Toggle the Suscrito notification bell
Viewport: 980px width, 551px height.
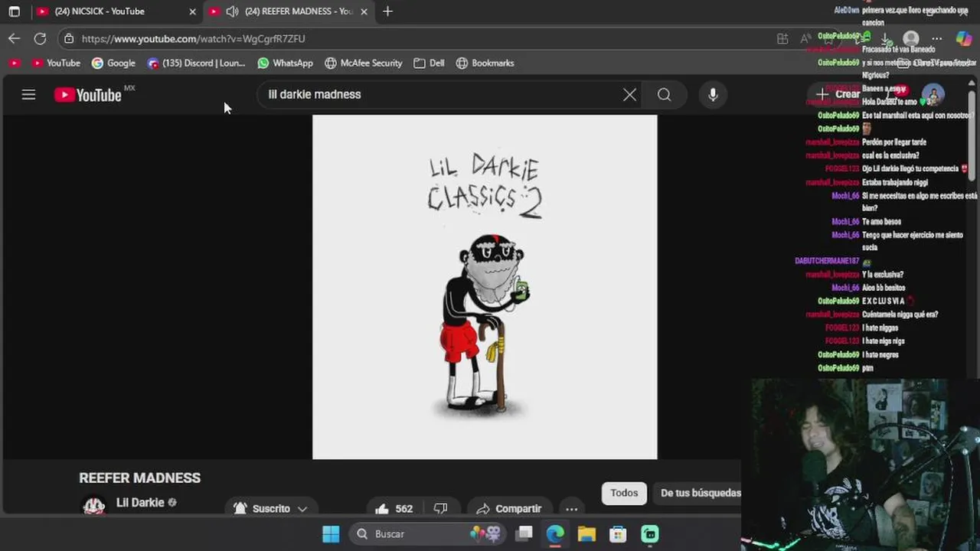240,508
